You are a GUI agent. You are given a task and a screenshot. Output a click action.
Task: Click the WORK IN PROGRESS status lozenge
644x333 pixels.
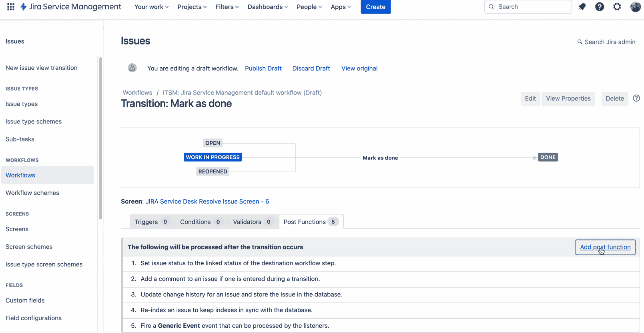coord(213,157)
